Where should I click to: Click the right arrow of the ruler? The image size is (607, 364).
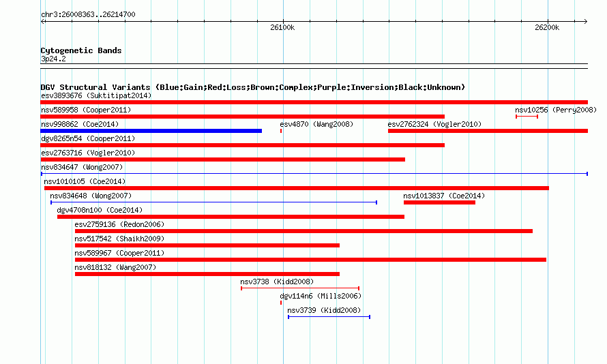[586, 21]
